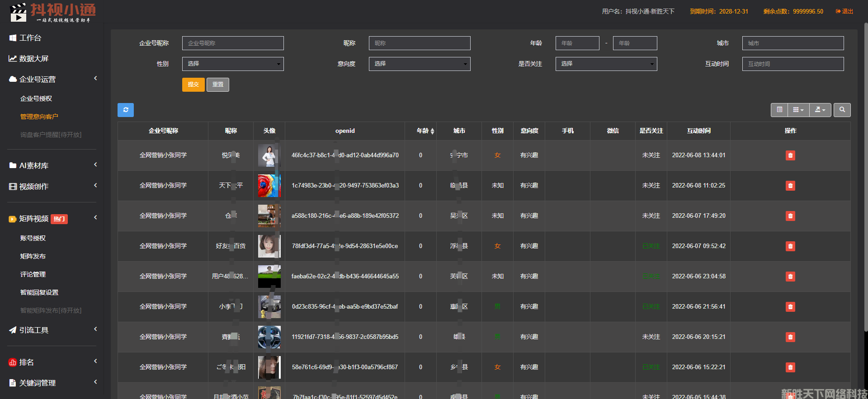Click the orange 提交 button
Image resolution: width=868 pixels, height=399 pixels.
(x=193, y=84)
